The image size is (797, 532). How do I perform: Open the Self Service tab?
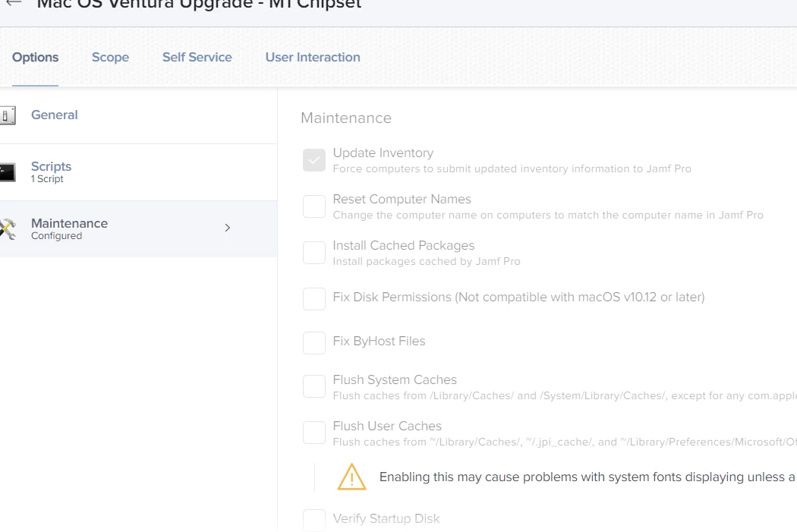(197, 58)
